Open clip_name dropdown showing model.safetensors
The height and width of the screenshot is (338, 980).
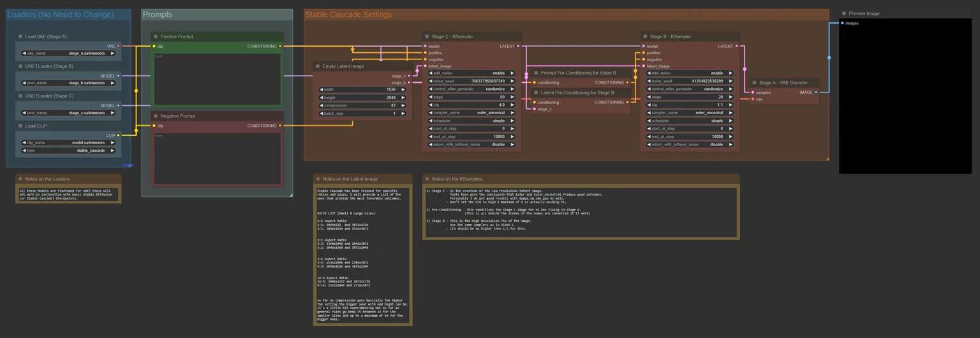tap(68, 143)
